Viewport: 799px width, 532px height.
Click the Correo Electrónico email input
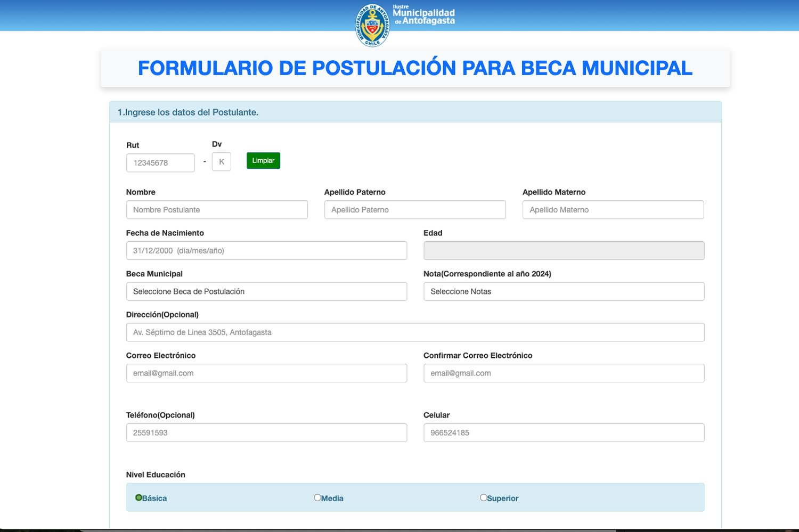(266, 373)
